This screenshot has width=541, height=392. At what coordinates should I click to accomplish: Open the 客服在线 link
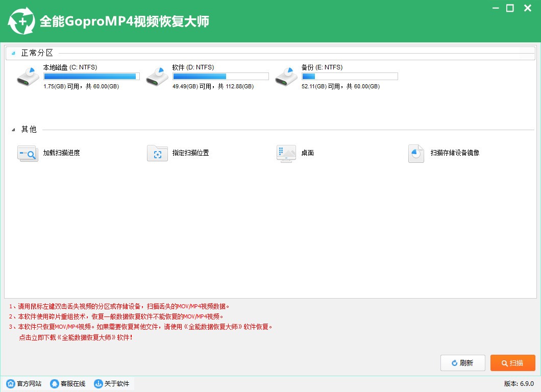pyautogui.click(x=73, y=383)
